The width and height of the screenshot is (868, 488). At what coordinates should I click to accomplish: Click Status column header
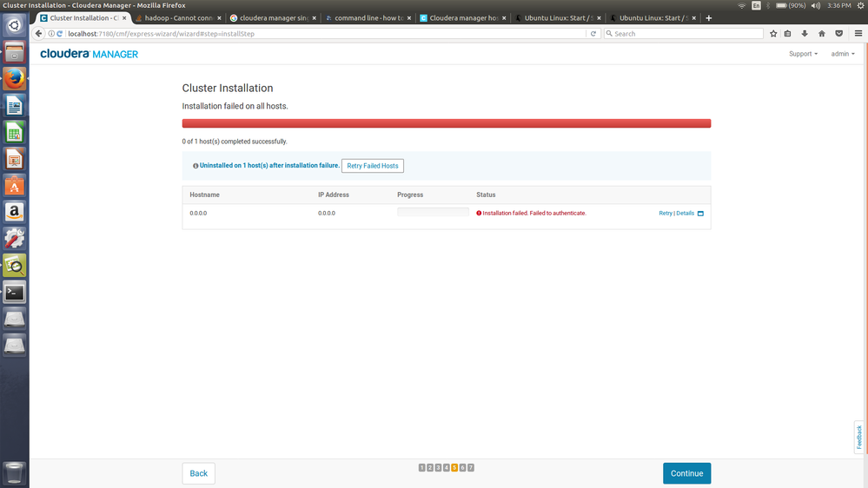(x=486, y=195)
